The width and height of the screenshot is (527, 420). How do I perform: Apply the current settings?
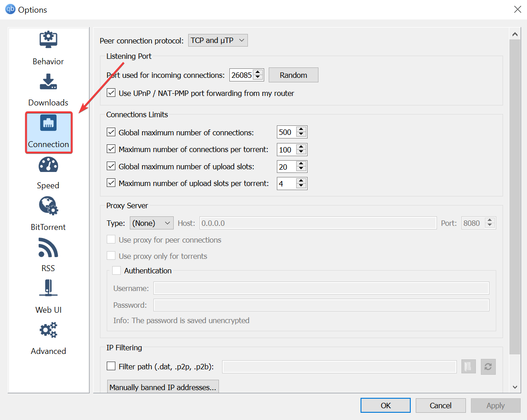tap(495, 405)
